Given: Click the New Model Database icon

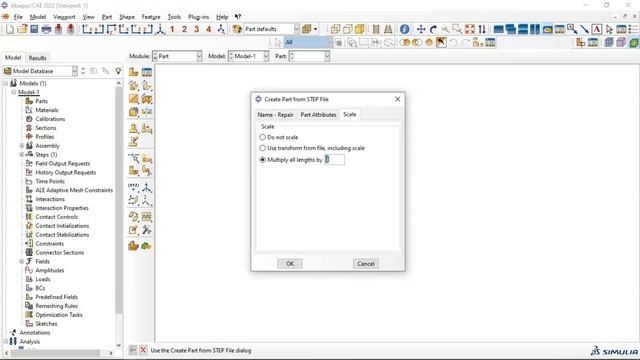Looking at the screenshot, I should click(x=10, y=29).
